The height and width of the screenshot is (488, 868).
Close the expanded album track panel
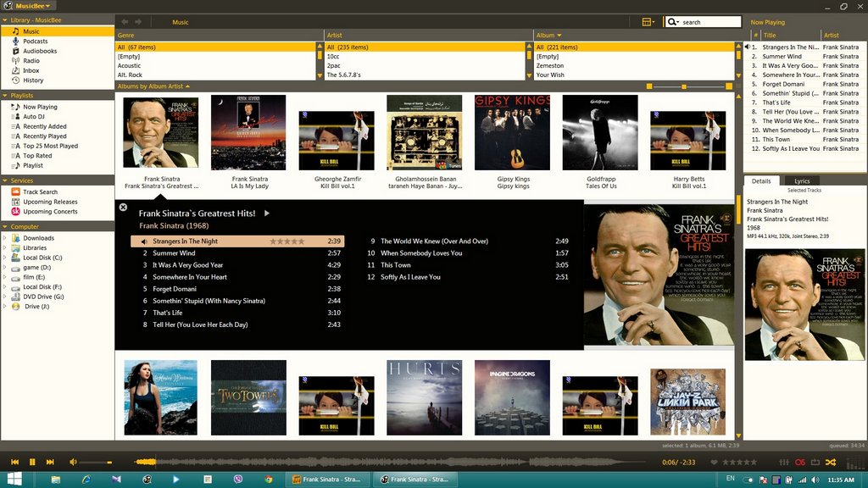point(123,207)
